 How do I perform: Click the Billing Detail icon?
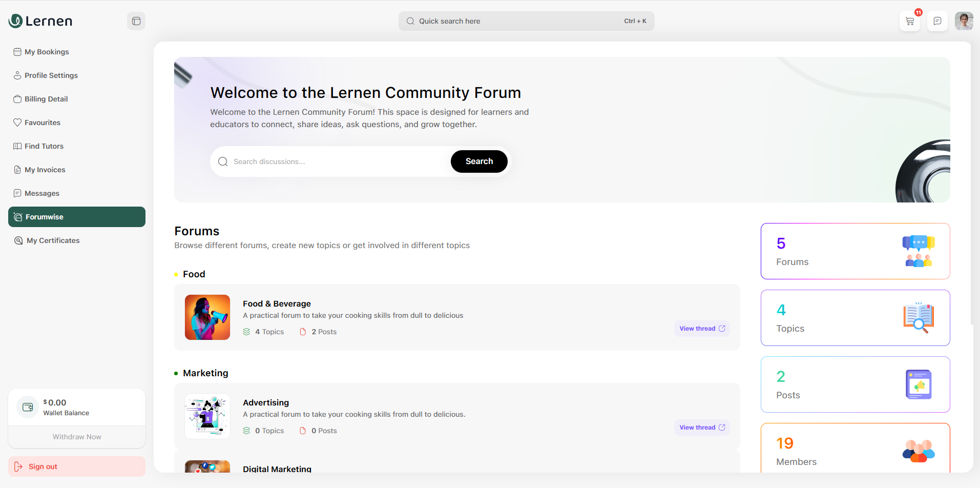click(x=17, y=98)
